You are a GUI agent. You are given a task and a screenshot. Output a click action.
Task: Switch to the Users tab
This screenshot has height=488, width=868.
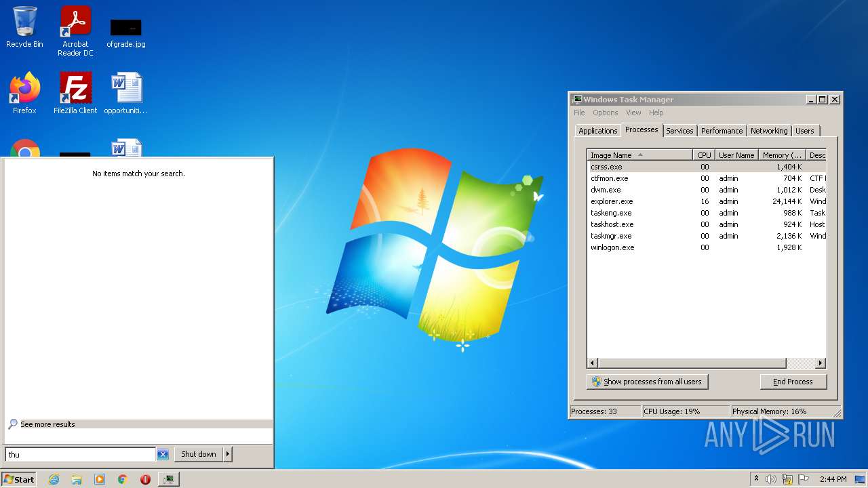(805, 131)
